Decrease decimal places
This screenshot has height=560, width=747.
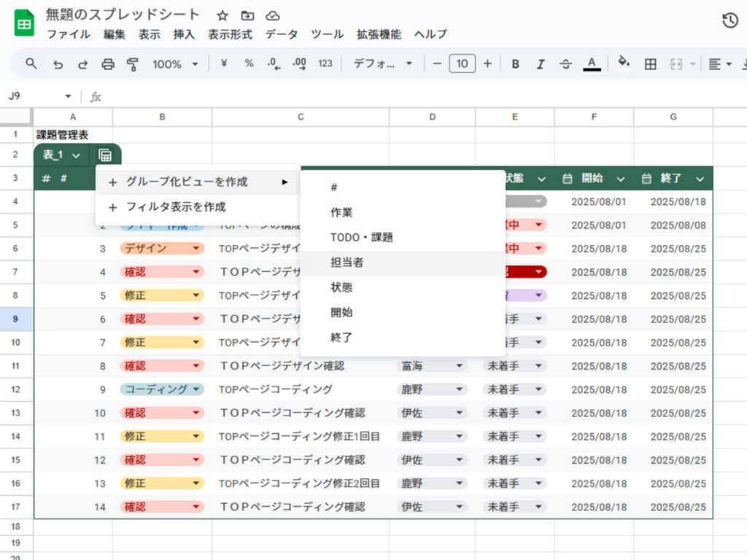[x=274, y=64]
